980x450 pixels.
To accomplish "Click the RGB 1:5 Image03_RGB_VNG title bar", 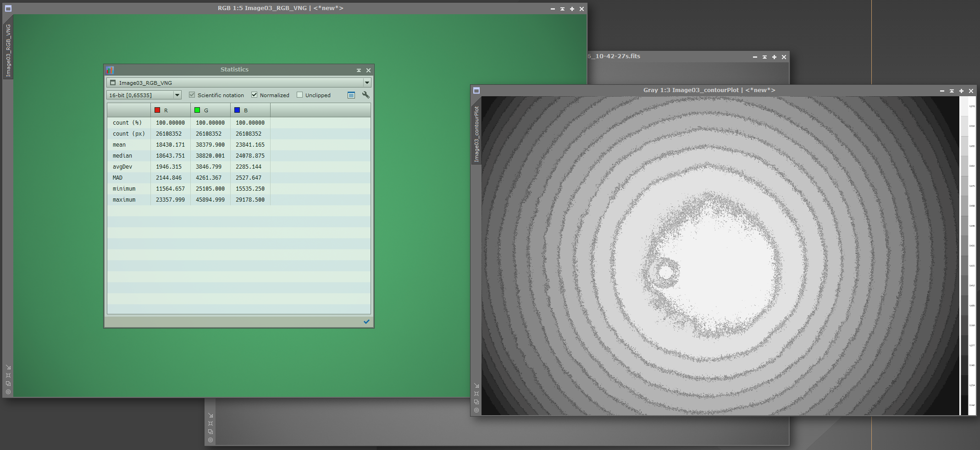I will tap(280, 8).
